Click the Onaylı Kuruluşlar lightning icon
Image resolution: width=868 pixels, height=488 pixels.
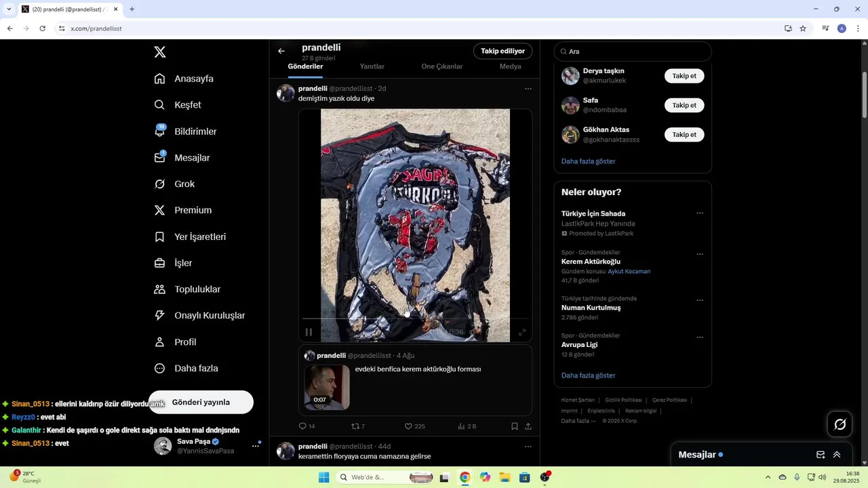click(x=160, y=316)
